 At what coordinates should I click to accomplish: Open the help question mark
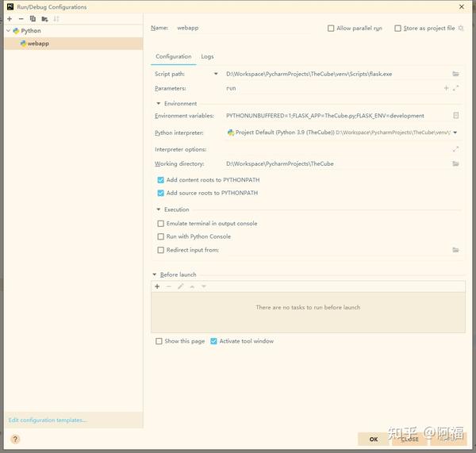pos(15,439)
